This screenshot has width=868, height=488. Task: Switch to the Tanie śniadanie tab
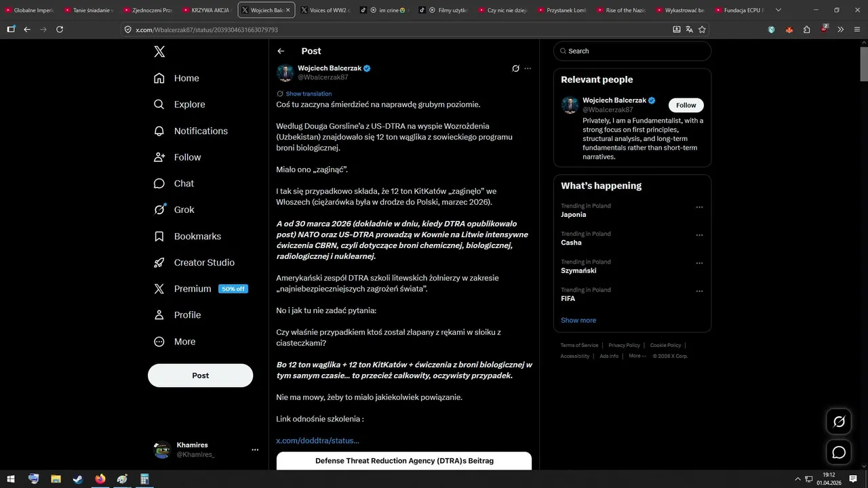point(88,10)
